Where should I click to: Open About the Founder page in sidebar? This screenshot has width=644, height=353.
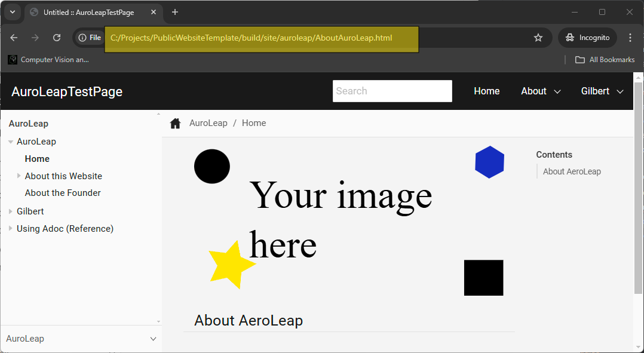click(63, 193)
